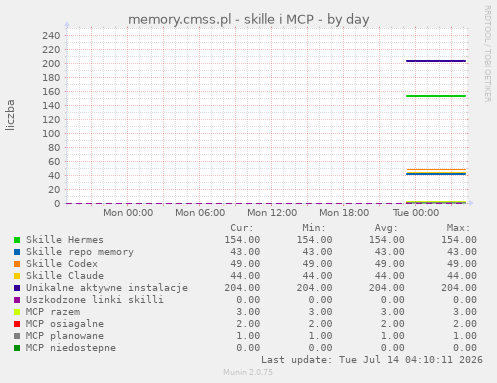The height and width of the screenshot is (383, 497).
Task: Click the green Skille Hermes legend swatch
Action: [x=17, y=240]
